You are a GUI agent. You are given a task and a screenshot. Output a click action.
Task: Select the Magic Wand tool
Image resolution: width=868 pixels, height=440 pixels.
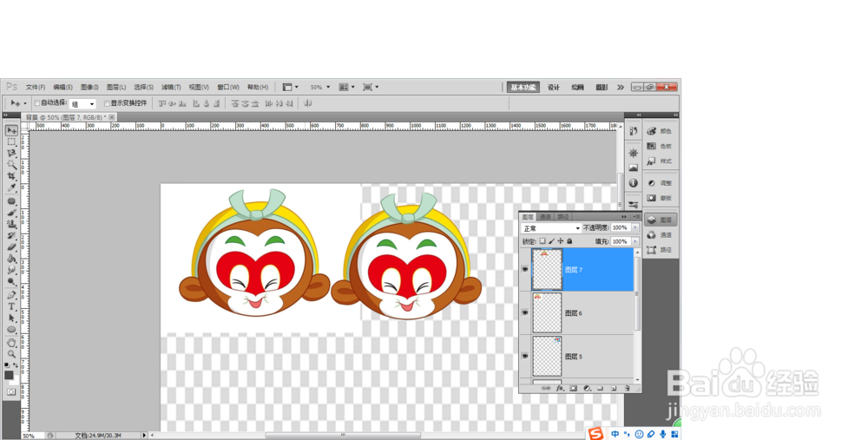(11, 165)
